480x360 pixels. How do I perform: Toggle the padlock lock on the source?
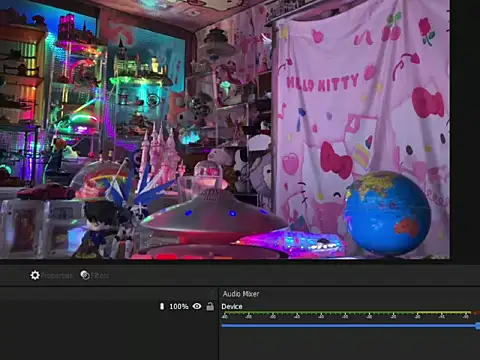(x=210, y=306)
